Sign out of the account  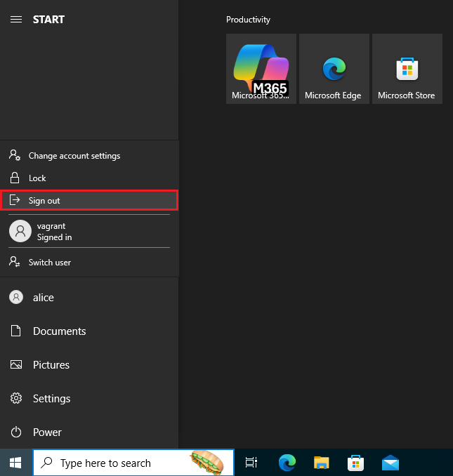click(x=89, y=200)
